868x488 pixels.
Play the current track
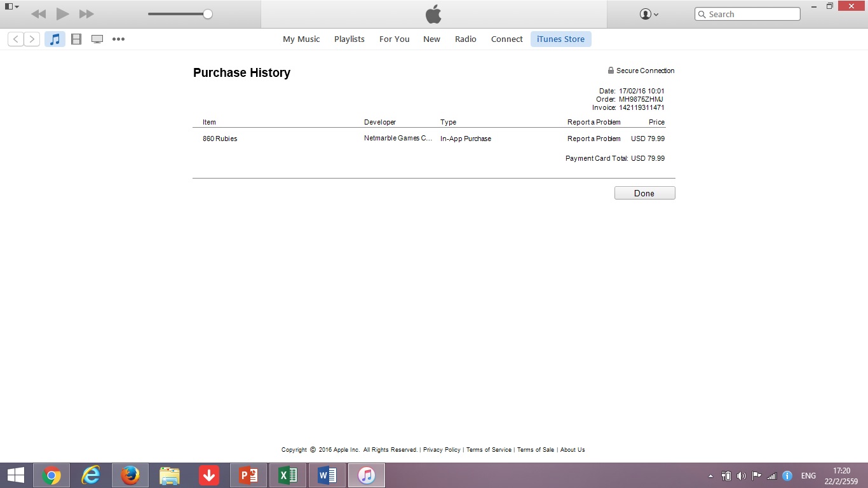[x=62, y=14]
